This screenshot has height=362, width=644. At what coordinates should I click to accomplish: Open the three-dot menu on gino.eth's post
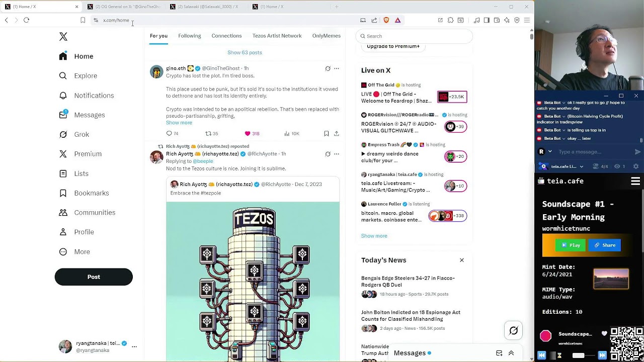(x=337, y=68)
